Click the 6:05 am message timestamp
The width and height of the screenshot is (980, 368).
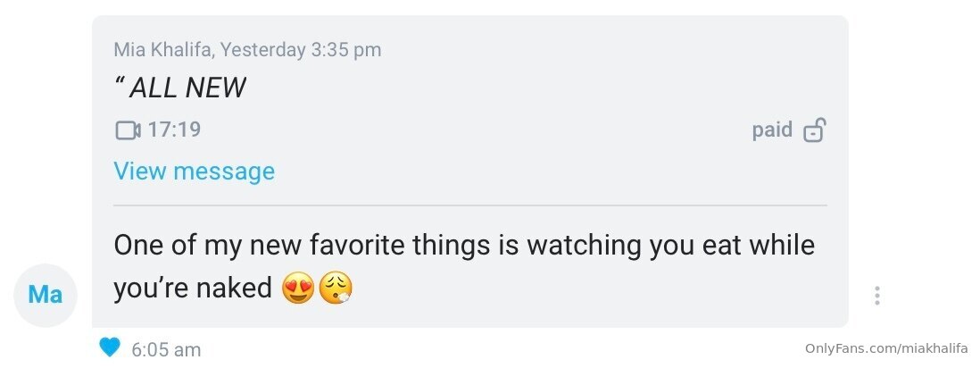166,349
